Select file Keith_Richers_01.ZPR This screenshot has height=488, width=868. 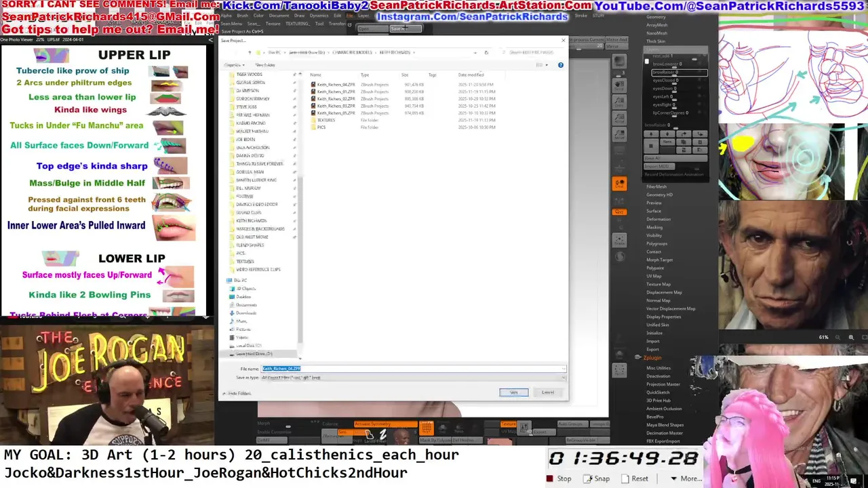click(336, 91)
